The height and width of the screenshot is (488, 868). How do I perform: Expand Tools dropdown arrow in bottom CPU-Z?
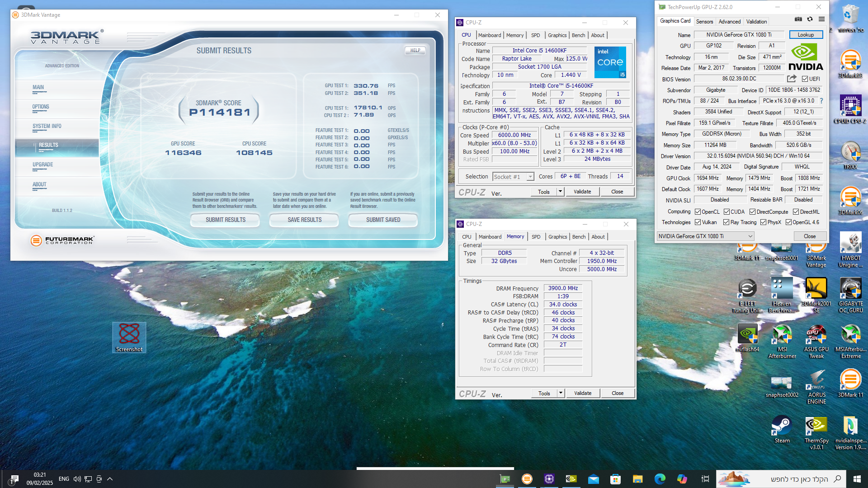561,393
